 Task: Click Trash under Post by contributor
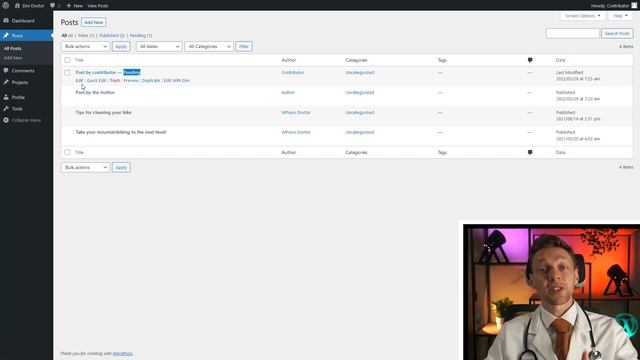coord(115,80)
